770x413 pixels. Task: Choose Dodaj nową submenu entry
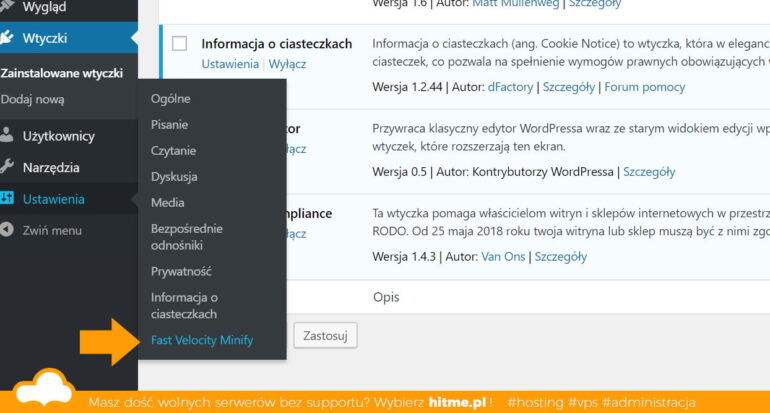[x=32, y=99]
